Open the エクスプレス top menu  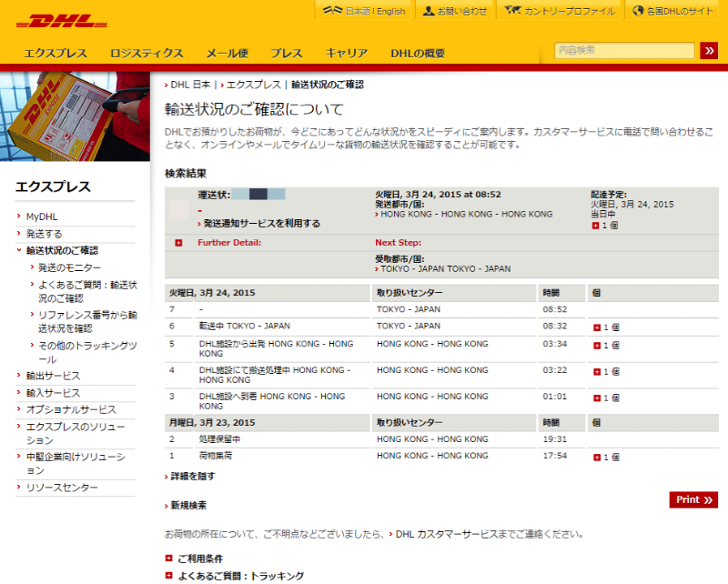(x=56, y=54)
